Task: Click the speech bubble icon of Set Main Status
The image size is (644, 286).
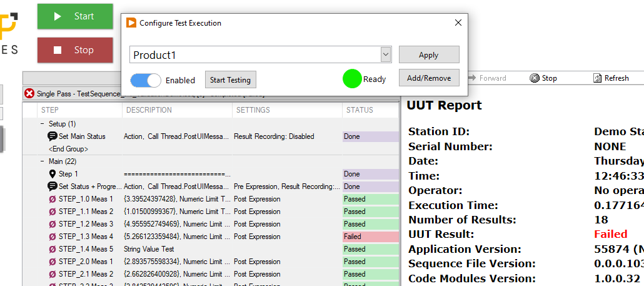Action: pos(53,136)
